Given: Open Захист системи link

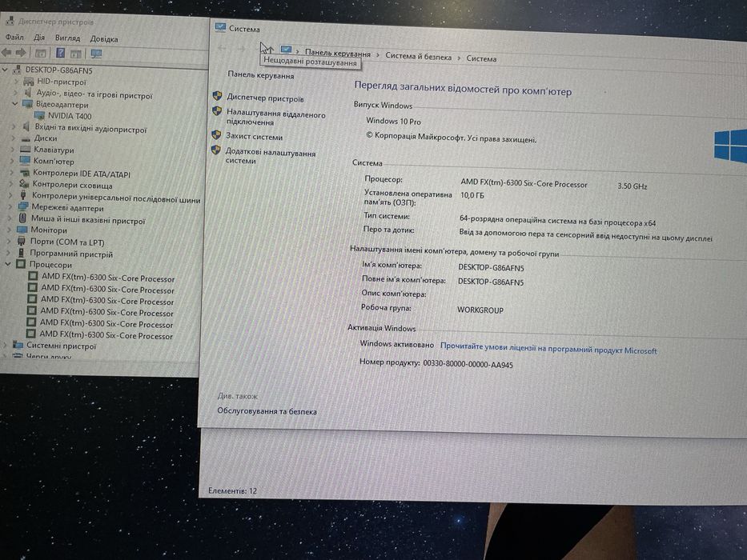Looking at the screenshot, I should pos(254,137).
